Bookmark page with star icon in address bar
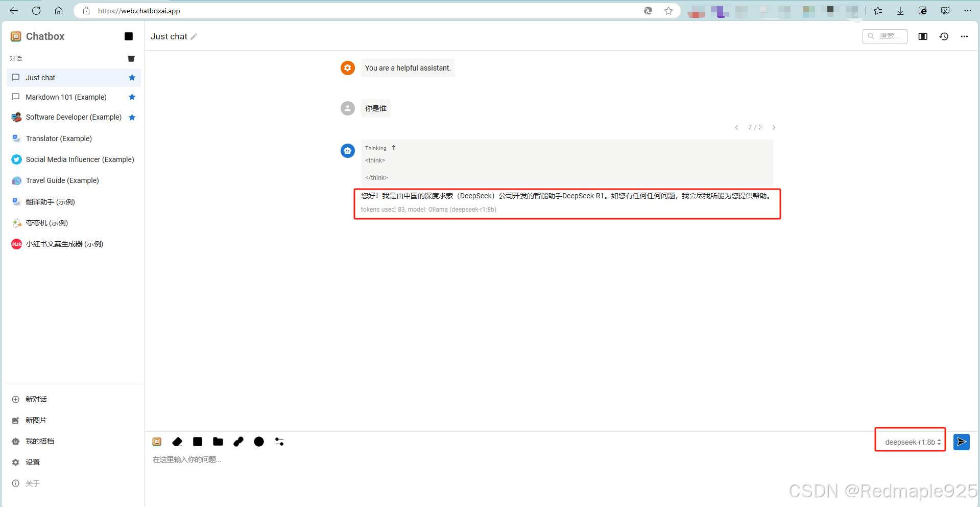Screen dimensions: 980x507 coord(668,11)
